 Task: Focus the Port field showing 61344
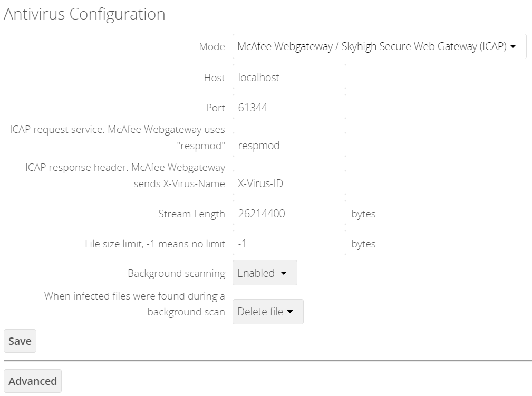point(289,107)
